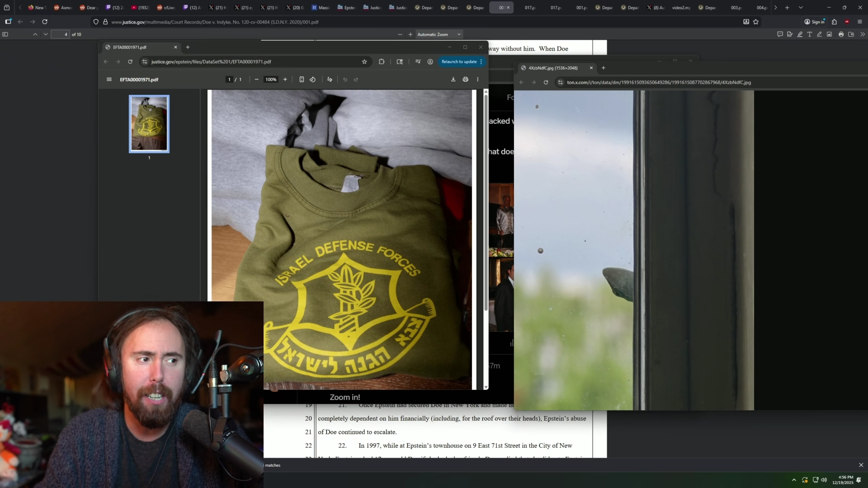Select the page 1 thumbnail of the PDF

pyautogui.click(x=149, y=124)
